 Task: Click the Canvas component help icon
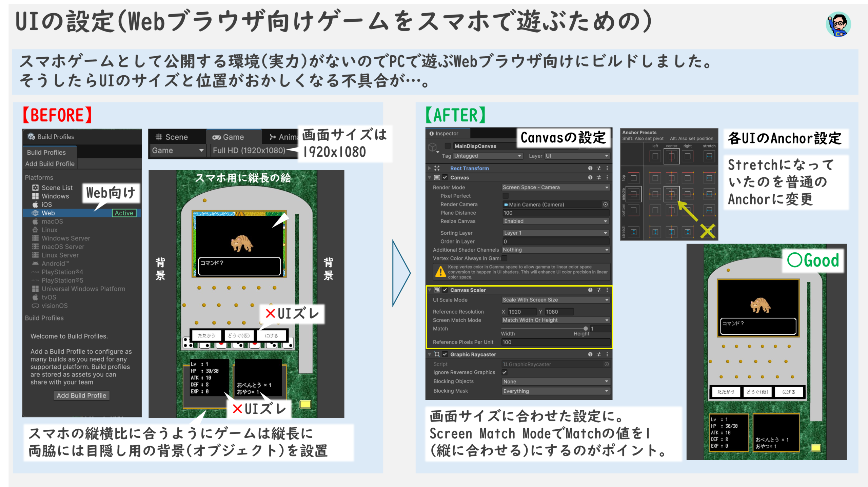tap(590, 177)
